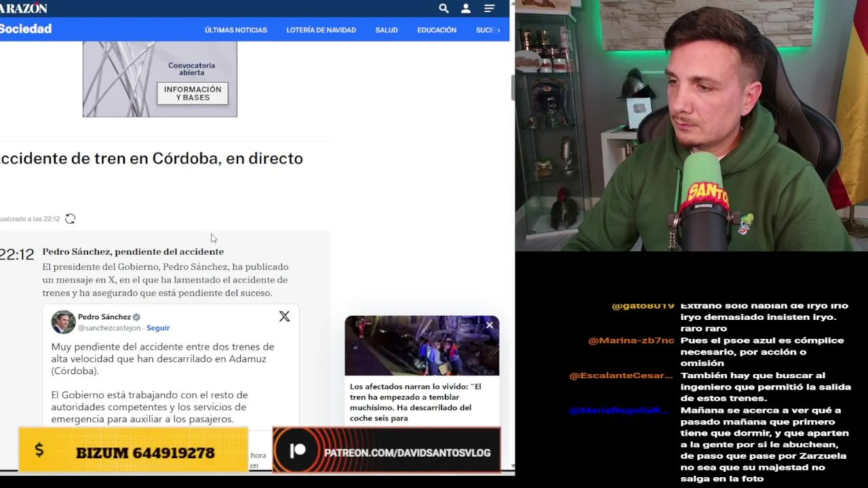Image resolution: width=868 pixels, height=488 pixels.
Task: Open the search magnifier icon
Action: tap(443, 8)
